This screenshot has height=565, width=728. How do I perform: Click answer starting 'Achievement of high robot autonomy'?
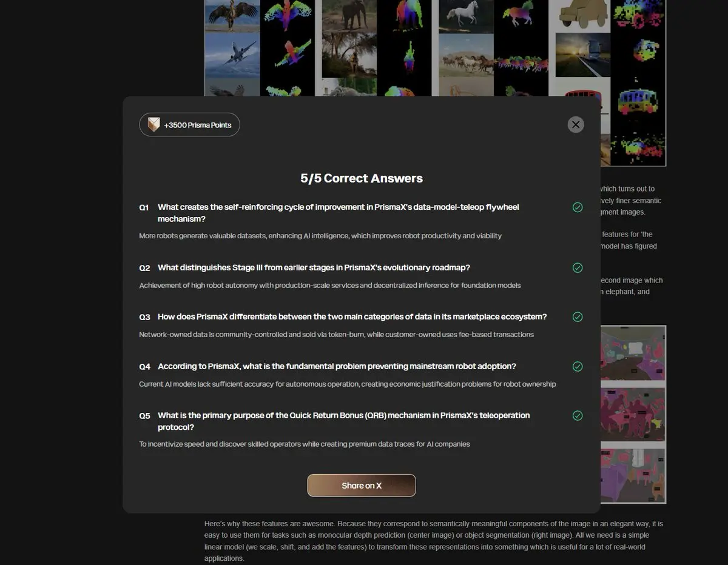tap(330, 286)
